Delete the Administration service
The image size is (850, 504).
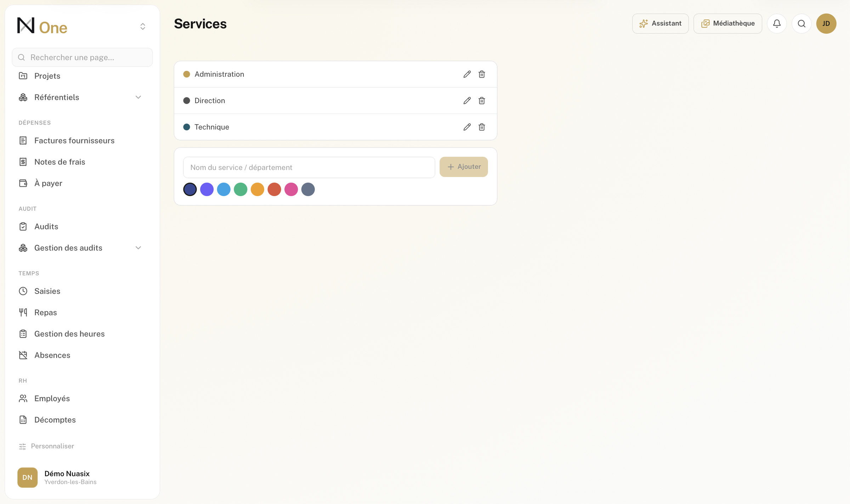click(482, 74)
